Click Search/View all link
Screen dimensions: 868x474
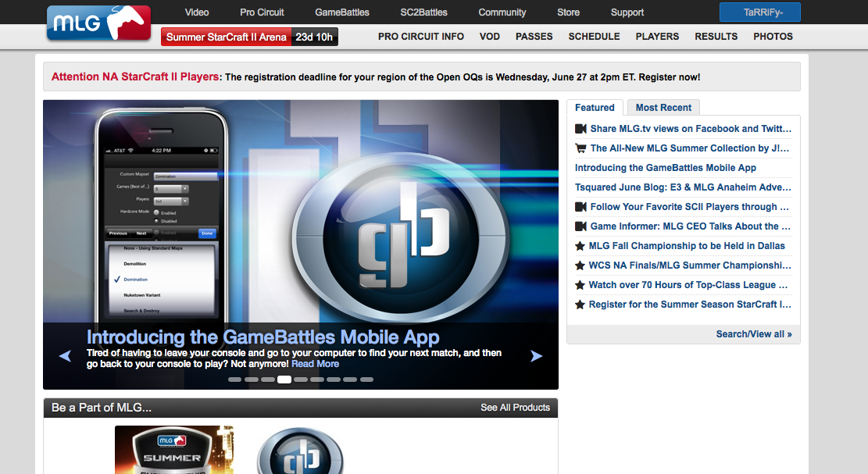(x=754, y=334)
